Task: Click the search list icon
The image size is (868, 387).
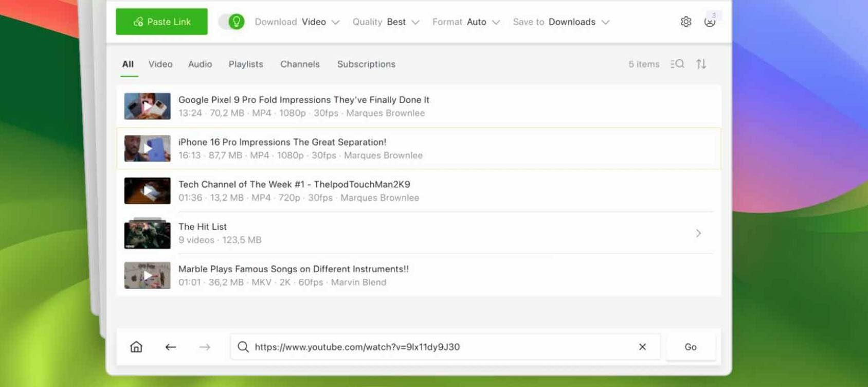Action: tap(677, 64)
